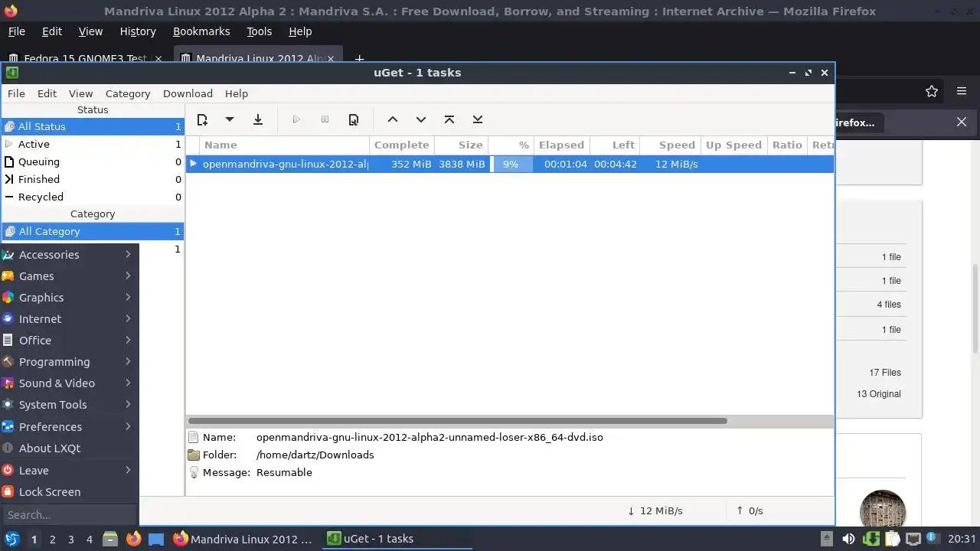Open uGet Category menu
Viewport: 980px width, 551px height.
click(x=128, y=93)
